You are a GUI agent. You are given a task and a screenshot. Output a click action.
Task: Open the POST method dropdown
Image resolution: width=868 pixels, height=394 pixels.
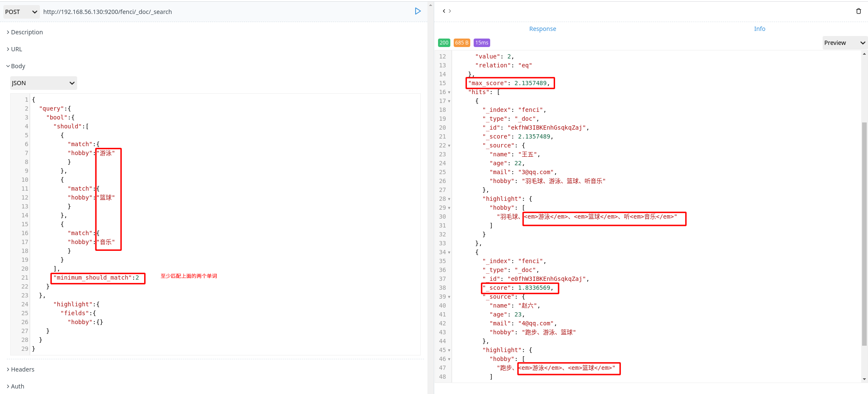[x=20, y=11]
